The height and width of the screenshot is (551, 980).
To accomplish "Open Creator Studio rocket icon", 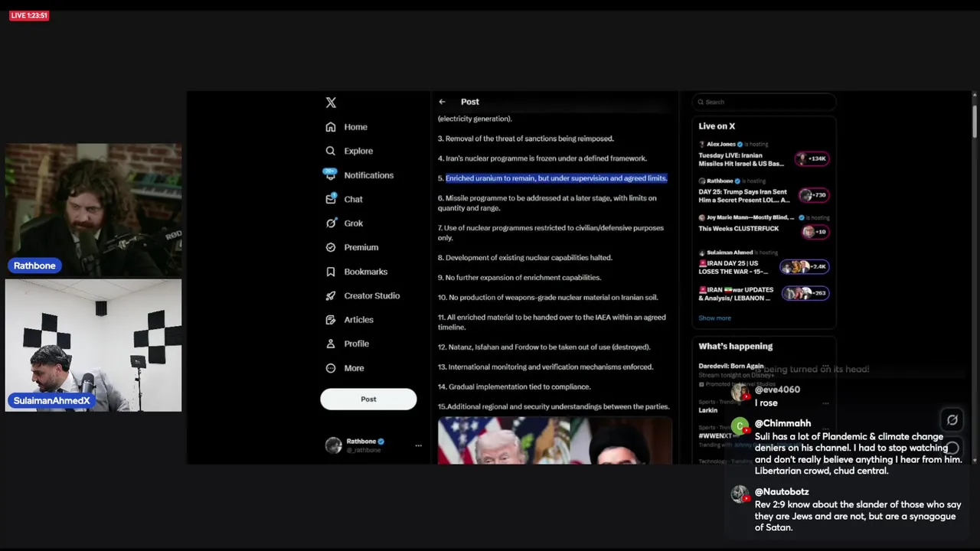I will 331,295.
